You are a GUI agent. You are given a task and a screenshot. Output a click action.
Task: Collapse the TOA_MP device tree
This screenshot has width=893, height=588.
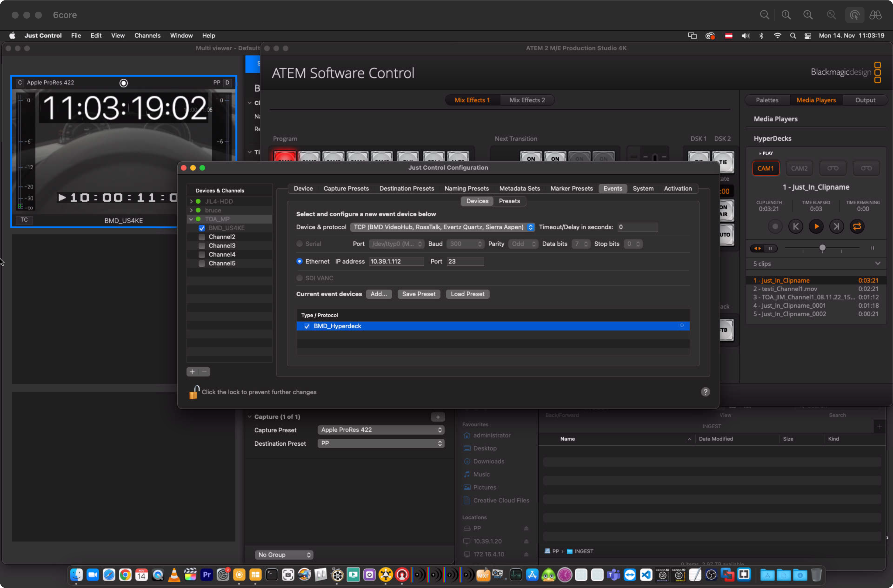(x=191, y=219)
